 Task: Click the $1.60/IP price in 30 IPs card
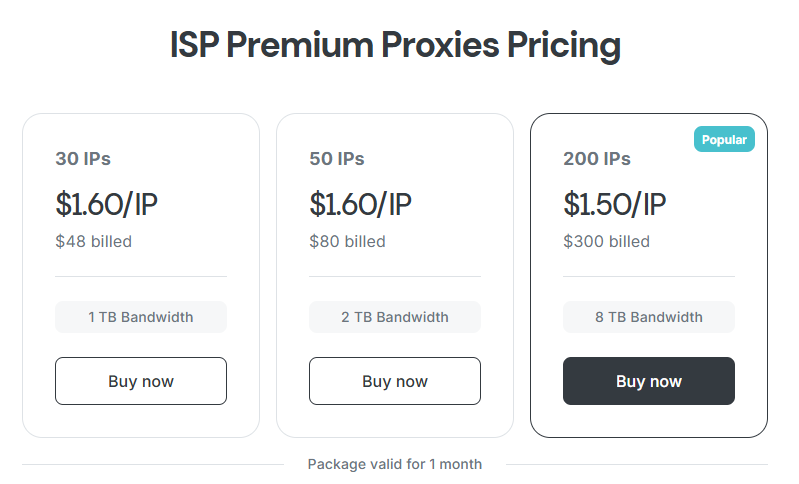click(107, 204)
